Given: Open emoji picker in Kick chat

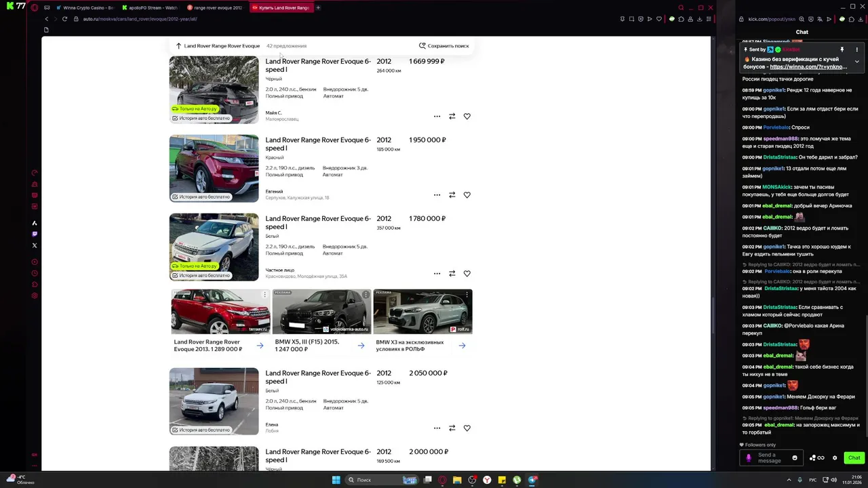Looking at the screenshot, I should [795, 457].
